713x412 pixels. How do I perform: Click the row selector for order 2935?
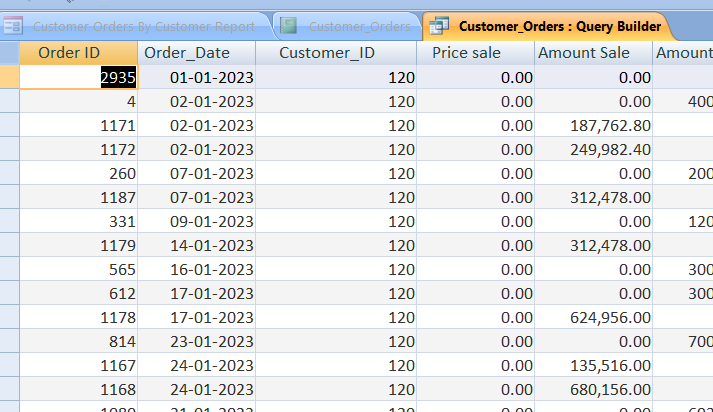coord(10,77)
